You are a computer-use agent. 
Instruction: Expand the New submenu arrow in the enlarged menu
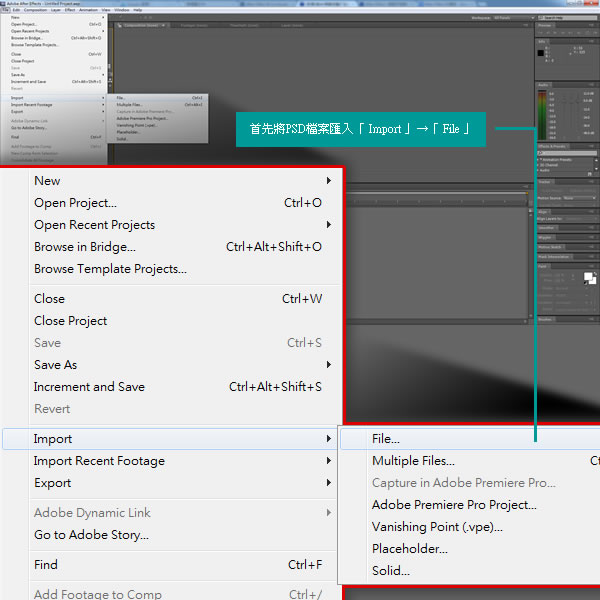329,181
